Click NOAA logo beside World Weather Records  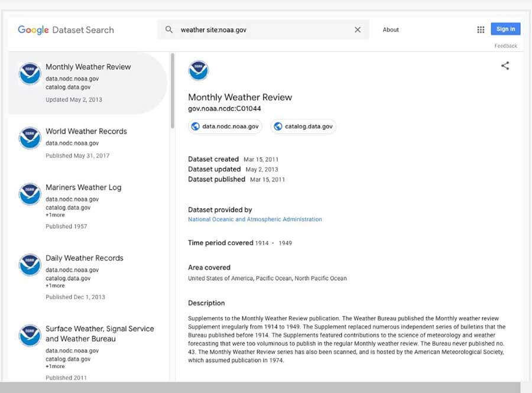(x=30, y=138)
